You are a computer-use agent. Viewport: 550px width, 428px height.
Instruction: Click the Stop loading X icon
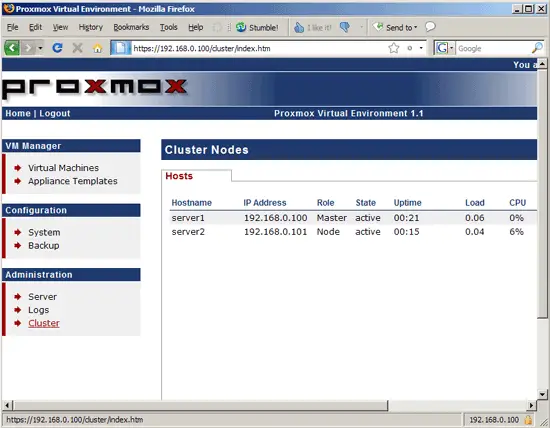coord(78,48)
